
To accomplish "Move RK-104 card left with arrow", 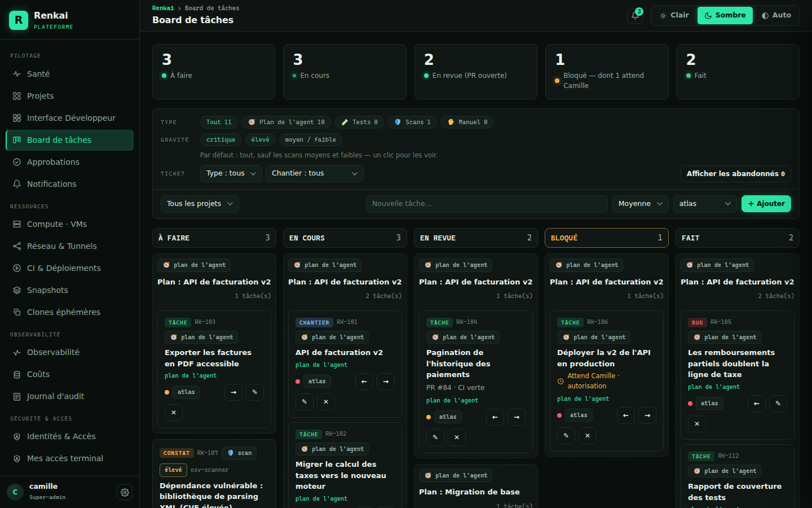I will 495,417.
